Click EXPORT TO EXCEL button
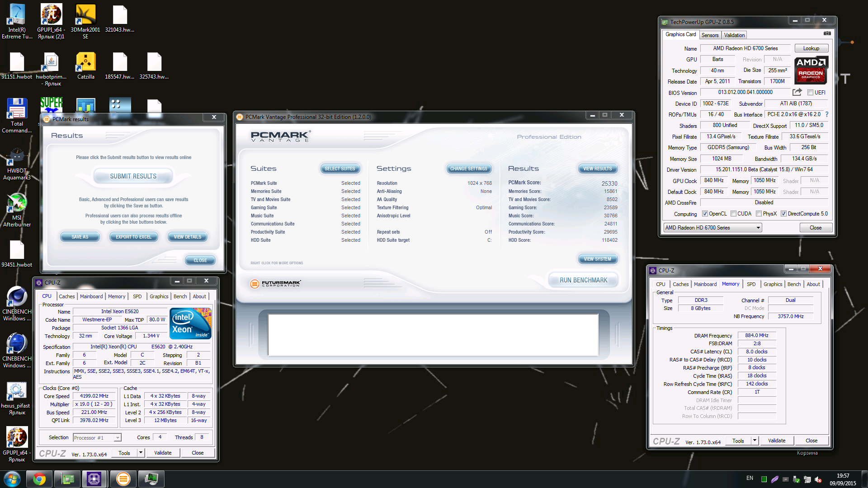 coord(133,237)
